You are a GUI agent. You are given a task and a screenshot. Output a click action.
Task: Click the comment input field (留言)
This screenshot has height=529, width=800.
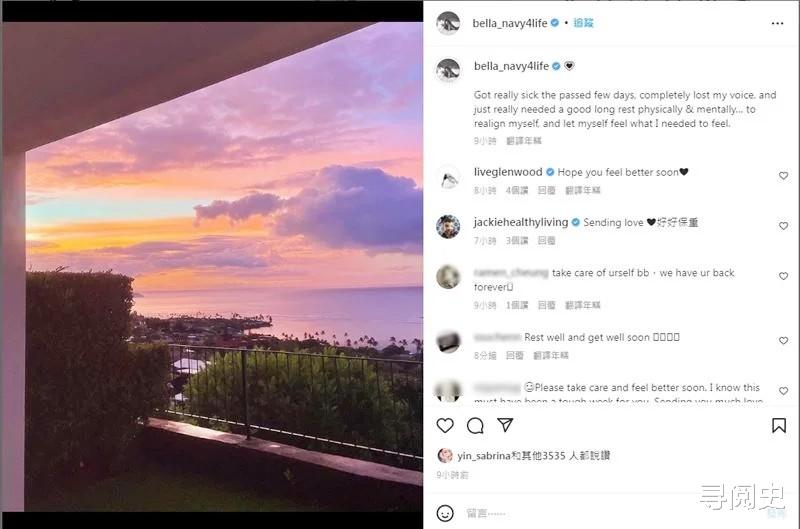click(x=600, y=513)
